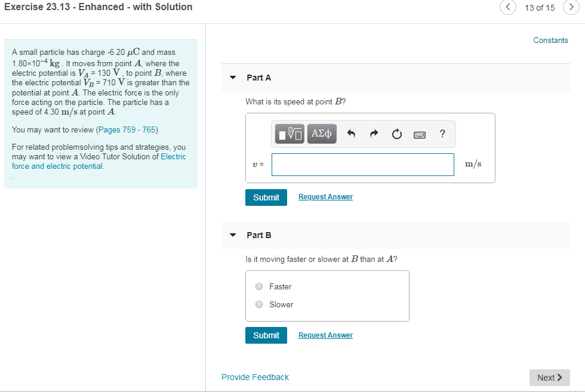585x392 pixels.
Task: Open the ΑΣφ Greek symbols palette
Action: pyautogui.click(x=321, y=134)
